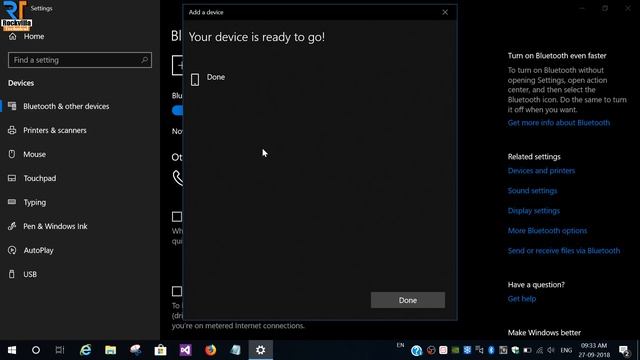Open Bluetooth & other devices page

66,106
